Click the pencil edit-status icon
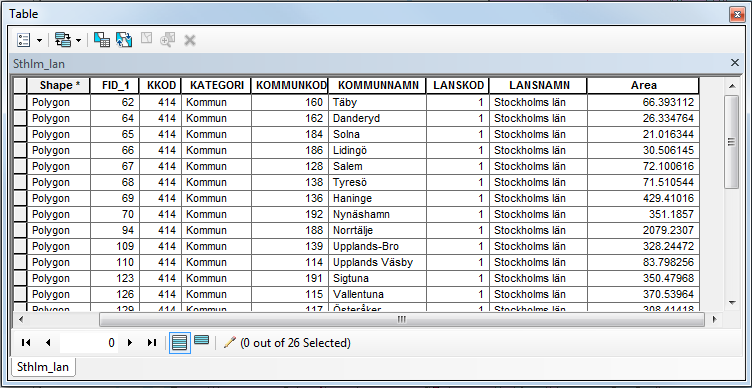The width and height of the screenshot is (752, 388). pyautogui.click(x=230, y=342)
